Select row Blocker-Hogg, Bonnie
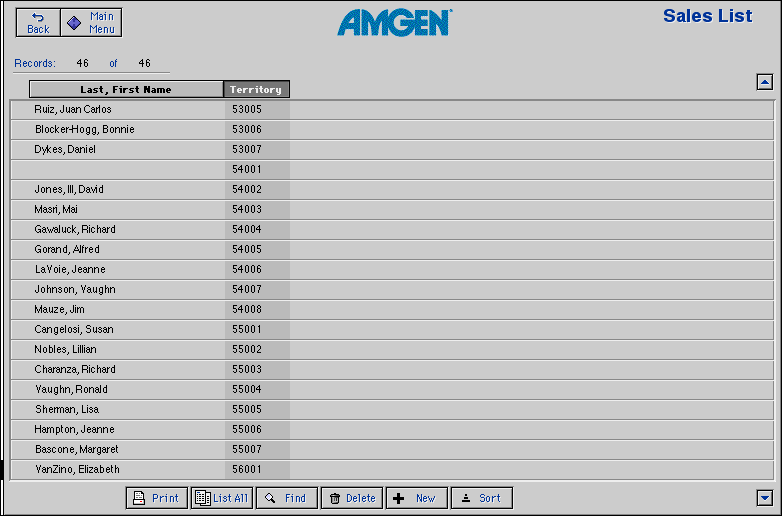Image resolution: width=782 pixels, height=516 pixels. click(392, 130)
